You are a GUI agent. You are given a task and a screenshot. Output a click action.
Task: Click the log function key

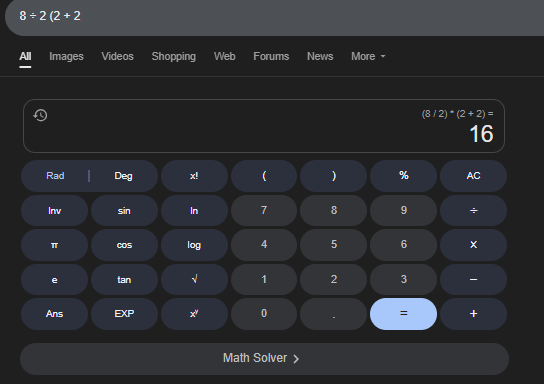point(194,245)
